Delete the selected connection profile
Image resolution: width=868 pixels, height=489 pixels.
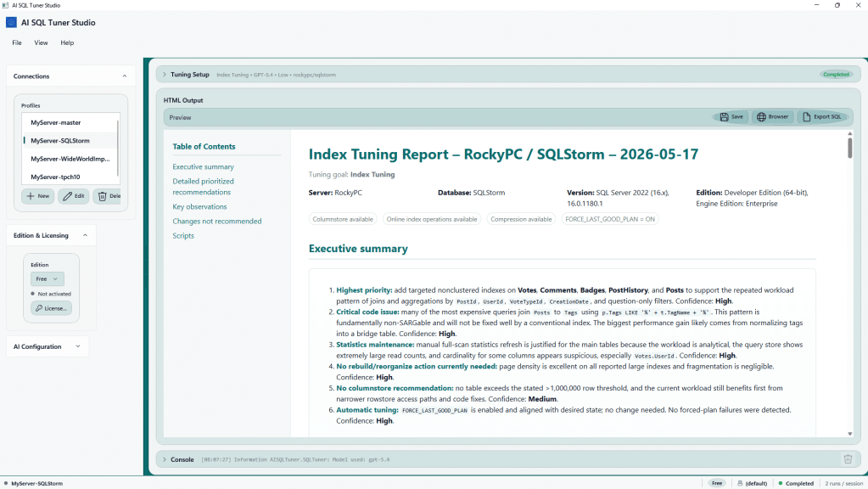pyautogui.click(x=108, y=196)
